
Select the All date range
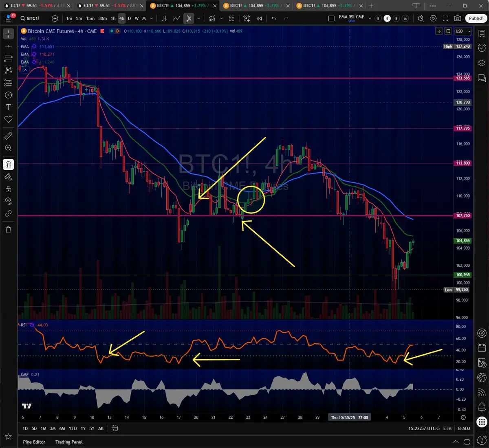101,428
